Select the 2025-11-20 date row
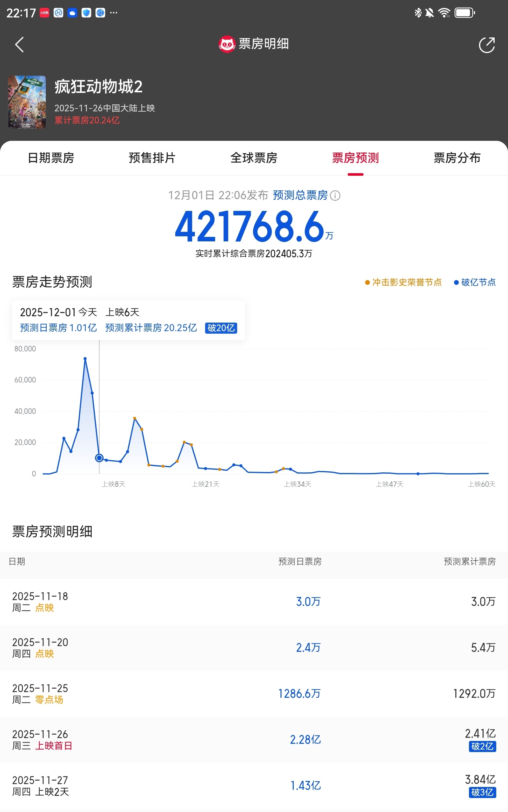The image size is (508, 812). [254, 648]
